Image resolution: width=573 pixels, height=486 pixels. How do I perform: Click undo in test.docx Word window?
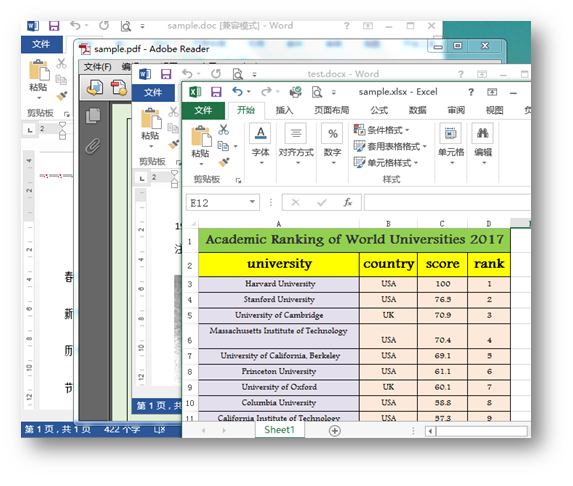[x=187, y=74]
